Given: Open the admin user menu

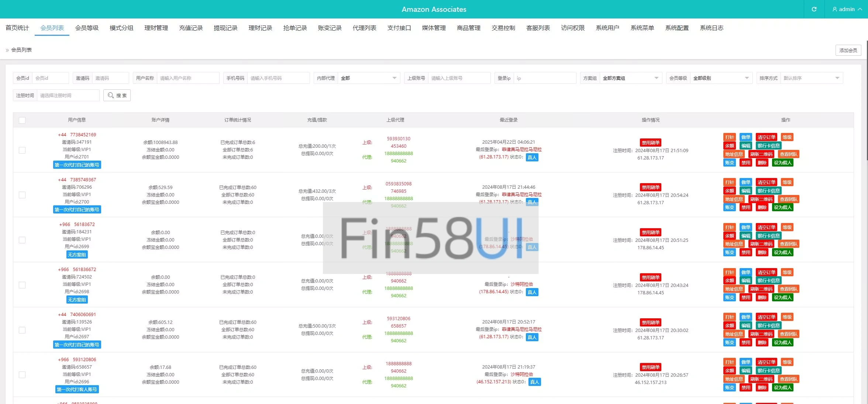Looking at the screenshot, I should click(x=847, y=9).
